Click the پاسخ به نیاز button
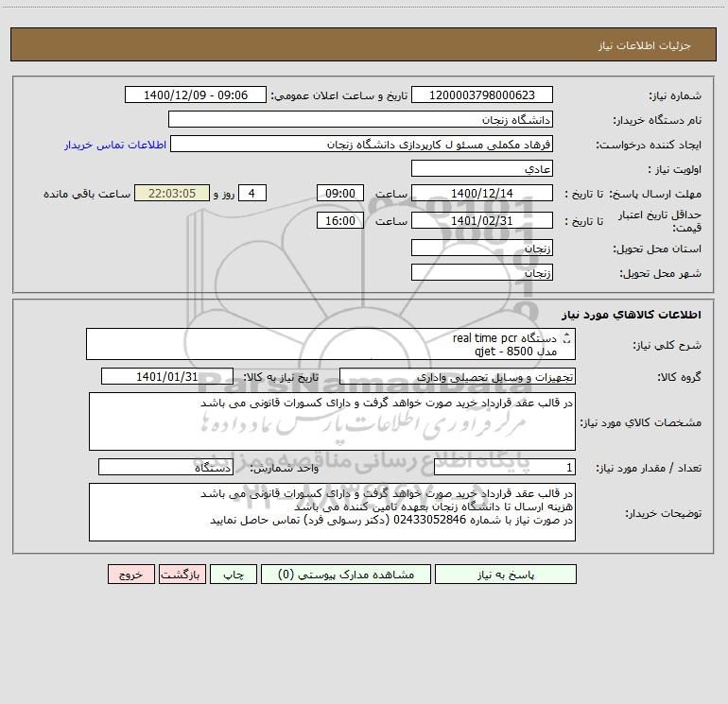 pyautogui.click(x=506, y=575)
